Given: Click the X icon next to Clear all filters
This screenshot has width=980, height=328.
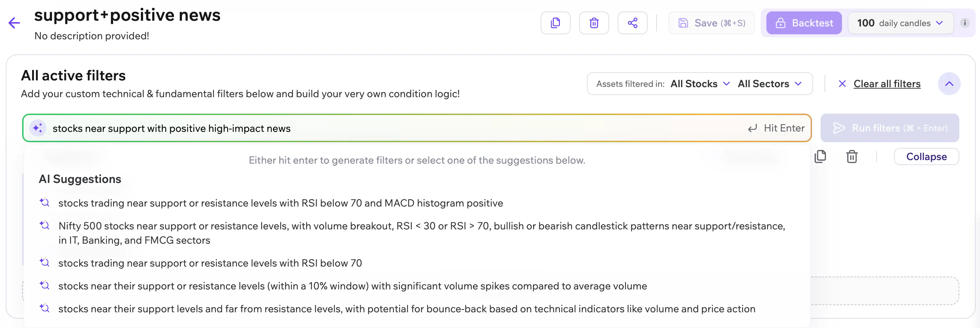Looking at the screenshot, I should click(x=842, y=84).
